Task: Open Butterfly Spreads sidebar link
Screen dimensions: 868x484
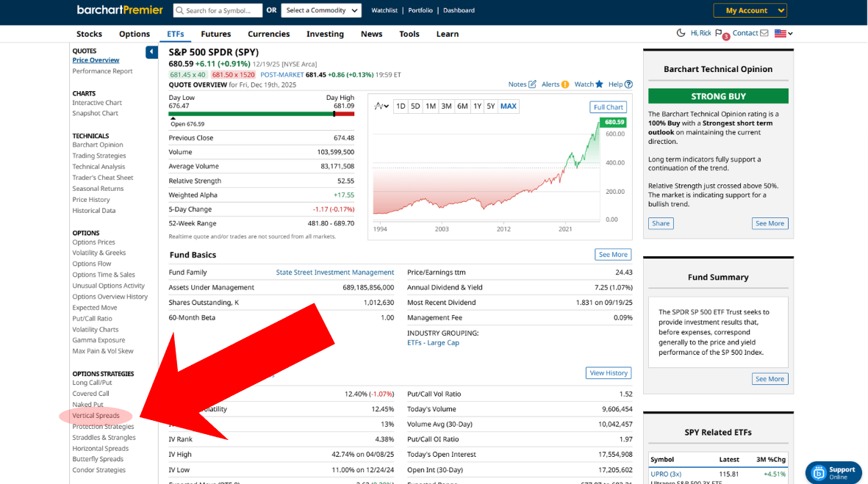Action: pos(98,459)
